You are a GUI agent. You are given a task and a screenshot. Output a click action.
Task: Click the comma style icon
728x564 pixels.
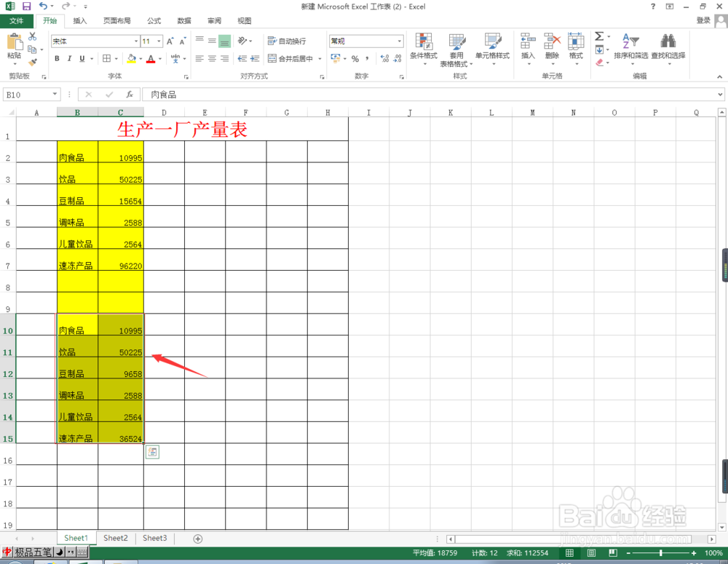(367, 58)
